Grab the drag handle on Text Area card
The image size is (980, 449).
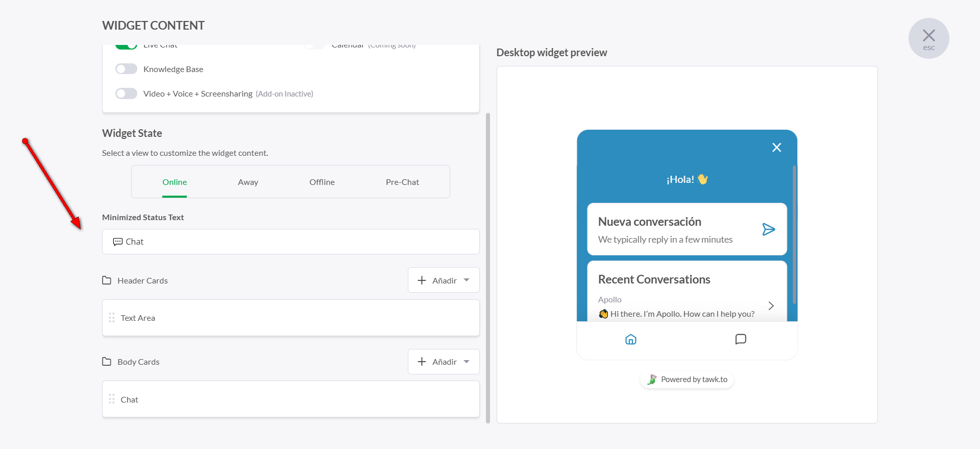[x=112, y=318]
